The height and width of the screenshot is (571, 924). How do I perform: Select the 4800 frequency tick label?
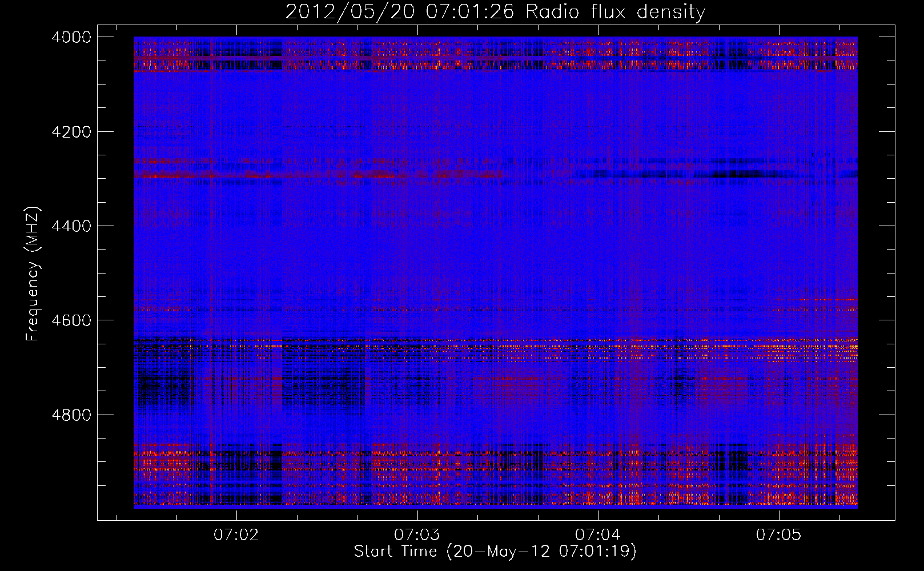coord(71,415)
